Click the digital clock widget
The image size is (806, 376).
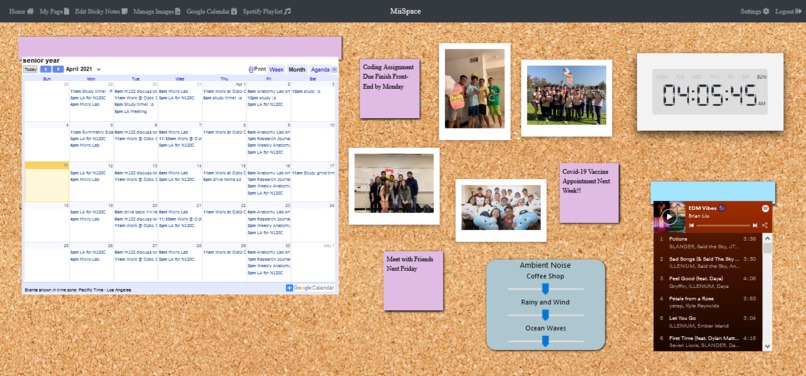pos(710,92)
